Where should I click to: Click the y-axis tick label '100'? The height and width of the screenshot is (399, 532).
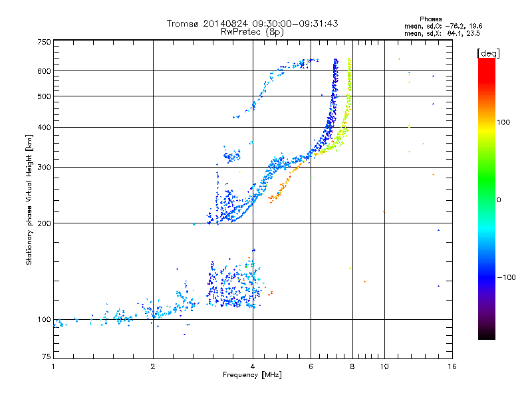[x=44, y=320]
